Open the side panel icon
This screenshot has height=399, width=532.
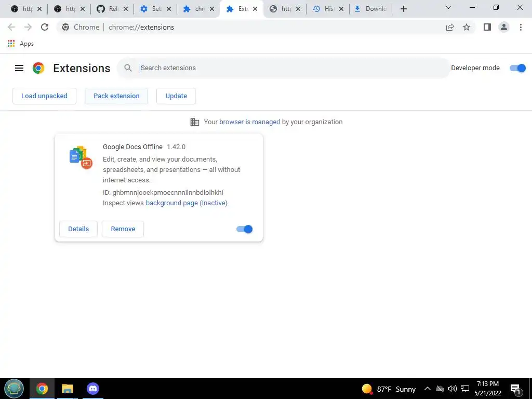point(487,27)
